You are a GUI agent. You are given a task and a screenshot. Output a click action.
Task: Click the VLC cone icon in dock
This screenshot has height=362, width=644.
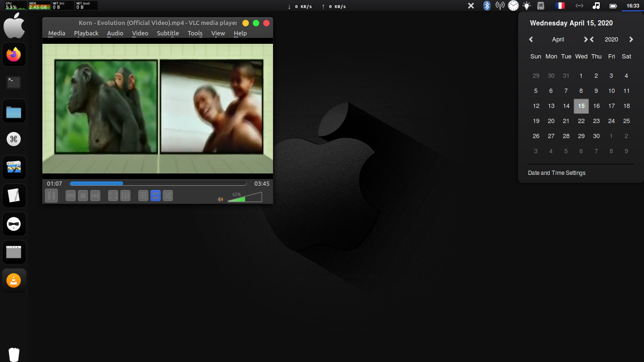14,280
